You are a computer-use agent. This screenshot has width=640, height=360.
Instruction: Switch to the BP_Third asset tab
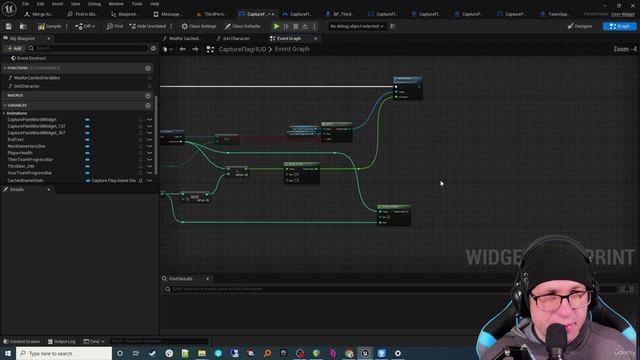pyautogui.click(x=340, y=14)
